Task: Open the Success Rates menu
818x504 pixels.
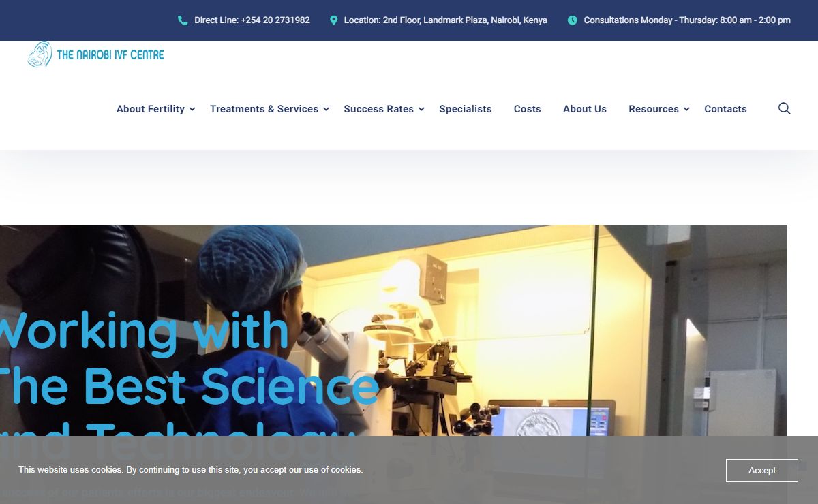Action: point(378,109)
